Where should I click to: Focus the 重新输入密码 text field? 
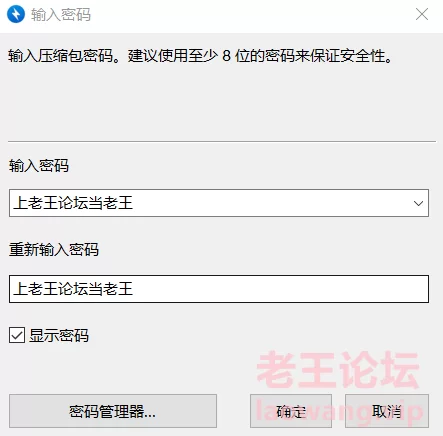tap(219, 289)
